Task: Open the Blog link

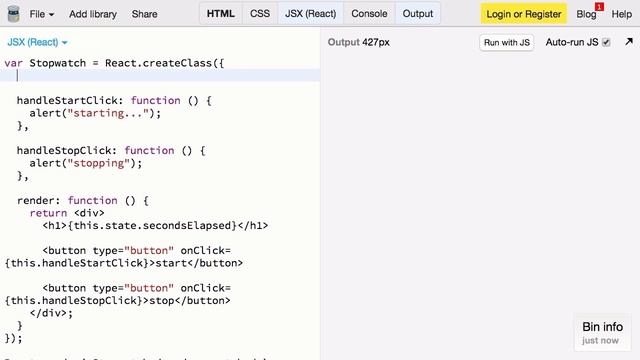Action: click(586, 14)
